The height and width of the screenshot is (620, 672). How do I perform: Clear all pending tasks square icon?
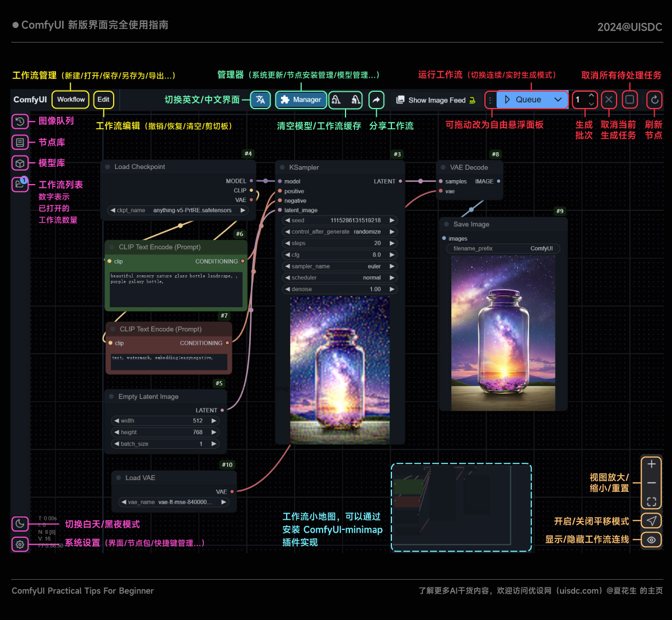[x=630, y=100]
